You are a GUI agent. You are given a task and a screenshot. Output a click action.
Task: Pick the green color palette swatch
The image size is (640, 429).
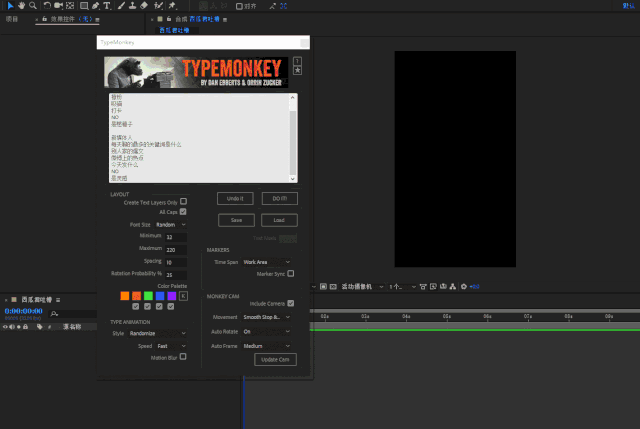148,296
